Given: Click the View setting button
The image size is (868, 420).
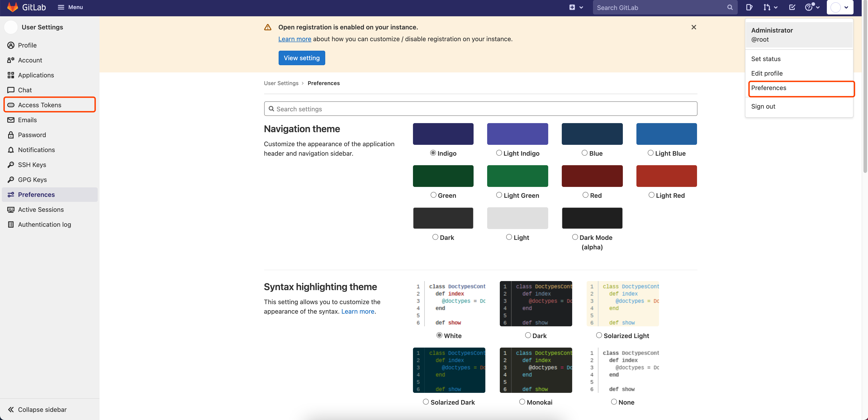Looking at the screenshot, I should click(x=301, y=58).
